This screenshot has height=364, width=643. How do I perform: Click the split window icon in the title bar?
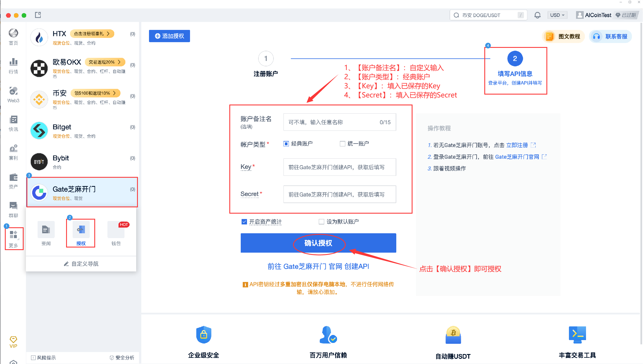38,15
